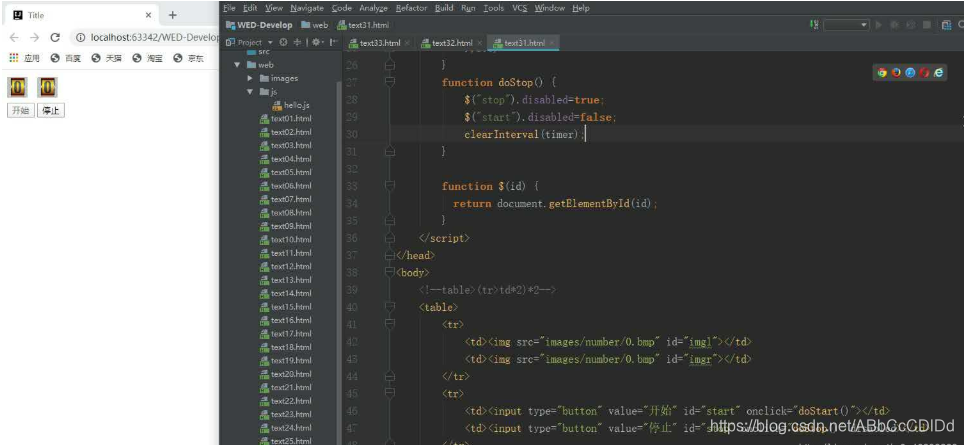Open the 淘宝 bookmark

click(147, 58)
